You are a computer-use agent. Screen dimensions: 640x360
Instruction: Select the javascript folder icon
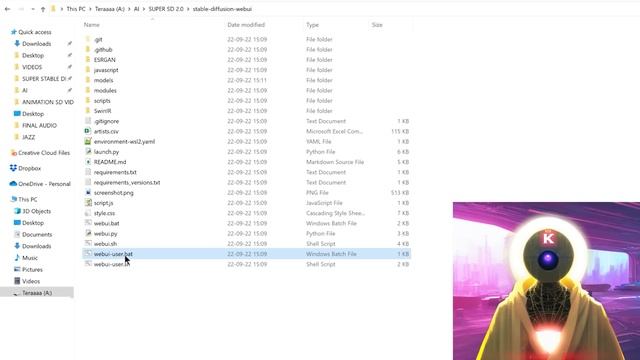click(87, 70)
